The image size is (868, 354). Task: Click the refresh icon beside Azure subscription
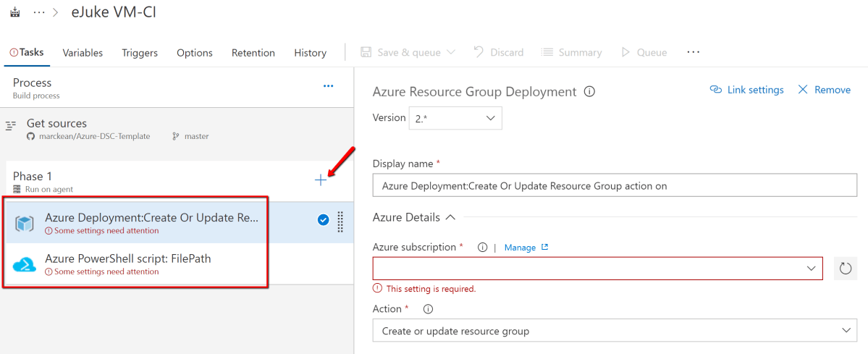coord(845,269)
